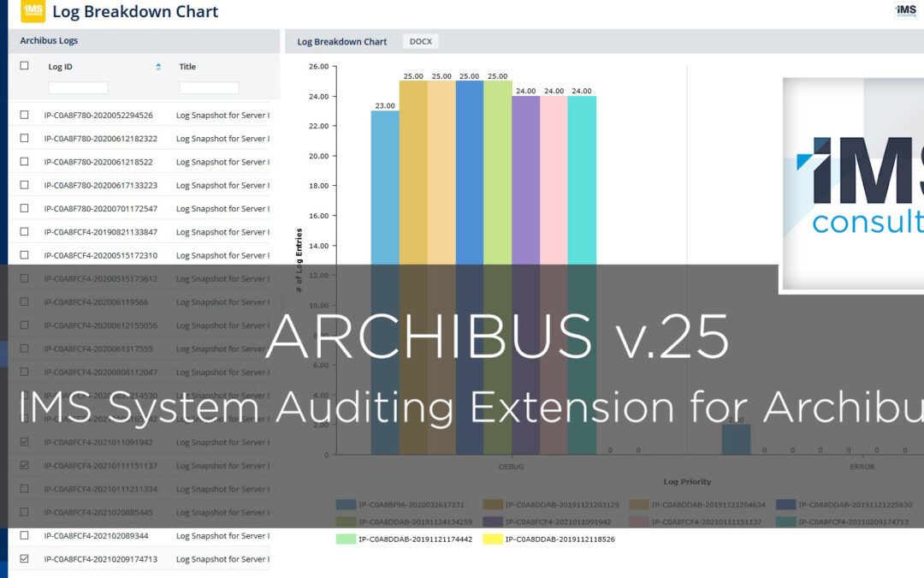Select log ID IP-C0A8FCF4-202102089344
Screen dimensions: 924x578
click(96, 535)
